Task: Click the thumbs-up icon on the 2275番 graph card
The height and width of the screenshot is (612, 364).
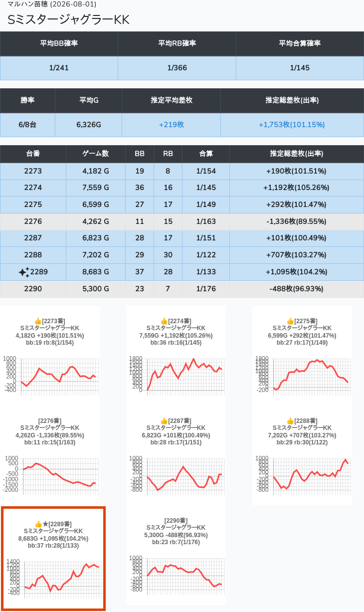Action: click(290, 321)
